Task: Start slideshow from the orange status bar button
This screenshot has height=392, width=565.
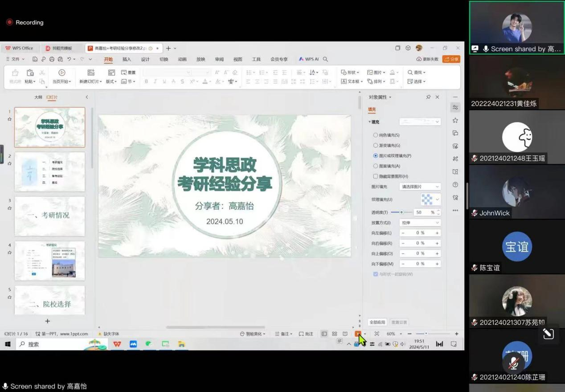Action: [358, 334]
